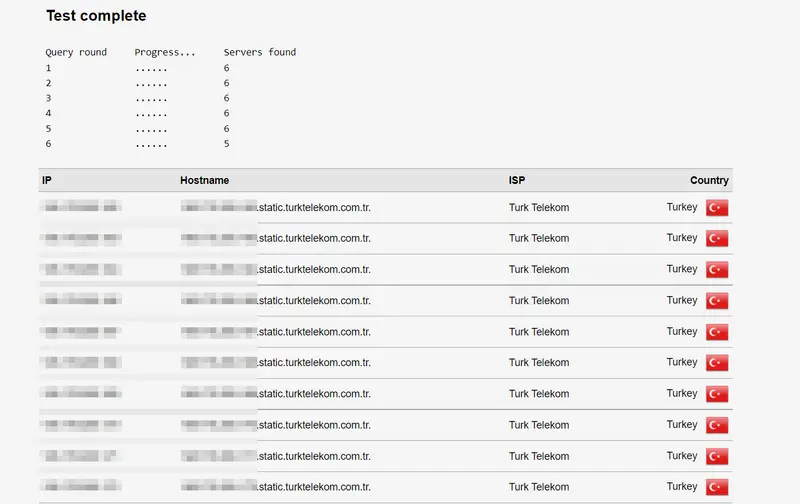800x504 pixels.
Task: Select the servers found value 5 for round 6
Action: (x=227, y=144)
